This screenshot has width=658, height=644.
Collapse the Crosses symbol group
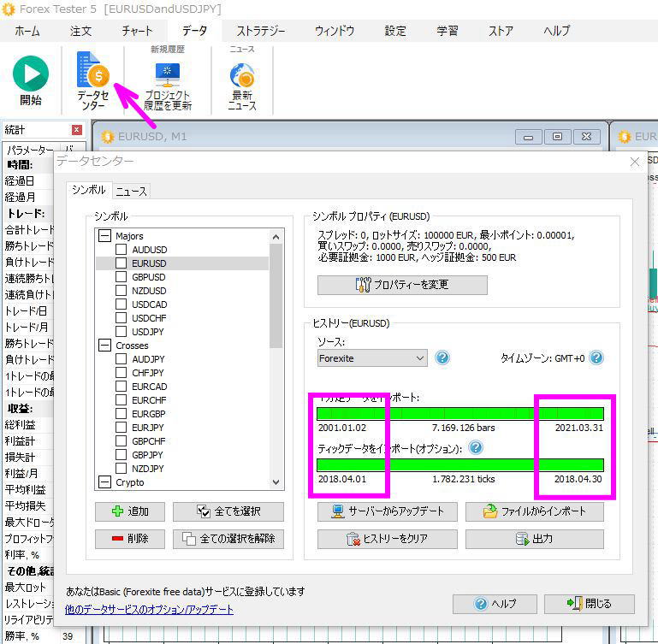[105, 346]
